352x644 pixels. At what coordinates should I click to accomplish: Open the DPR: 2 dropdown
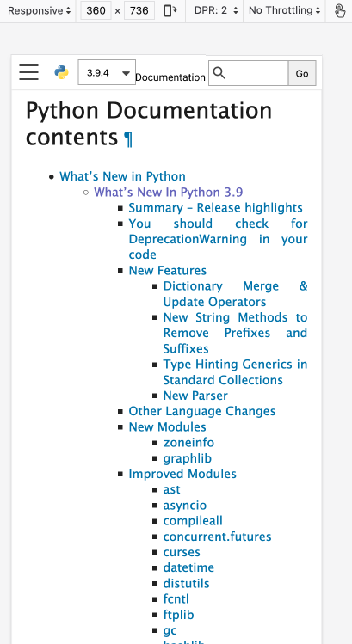click(216, 10)
